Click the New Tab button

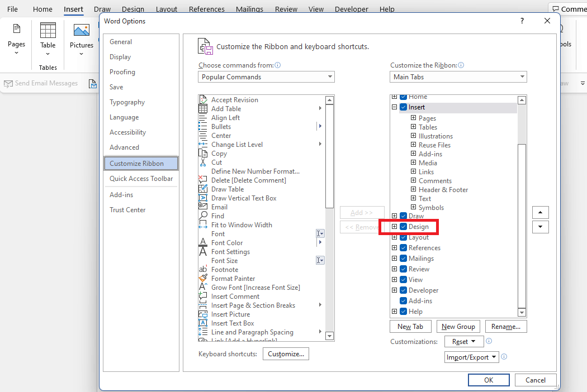pos(410,327)
